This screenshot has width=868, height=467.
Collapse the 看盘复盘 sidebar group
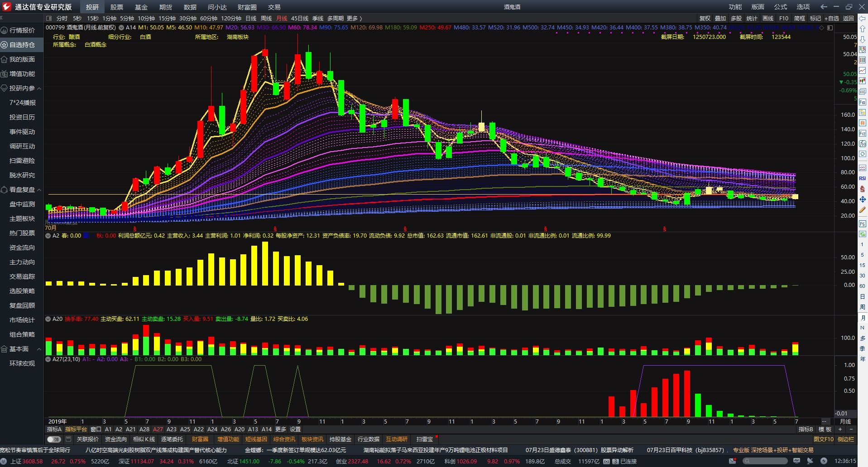click(39, 190)
